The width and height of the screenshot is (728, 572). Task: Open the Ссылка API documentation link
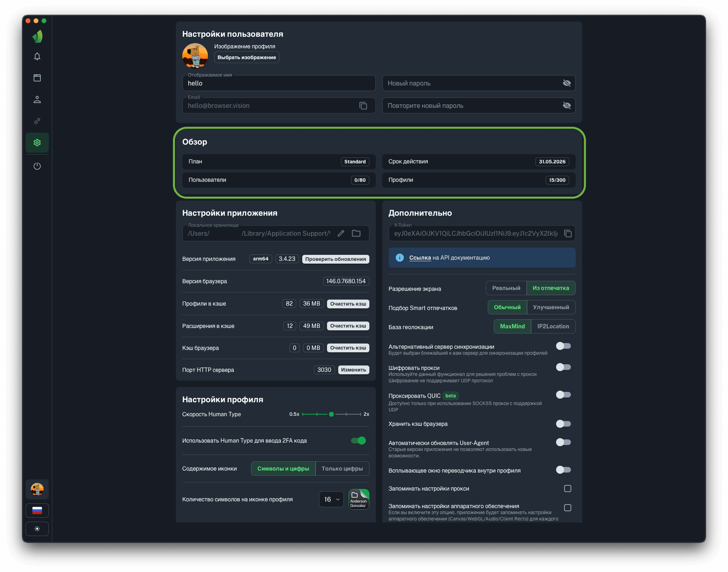pyautogui.click(x=420, y=258)
